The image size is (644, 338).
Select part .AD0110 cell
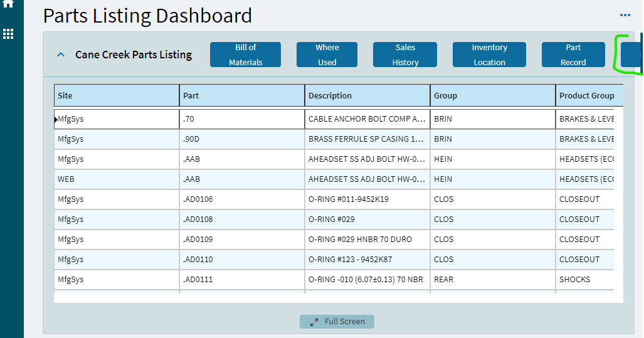coord(242,260)
